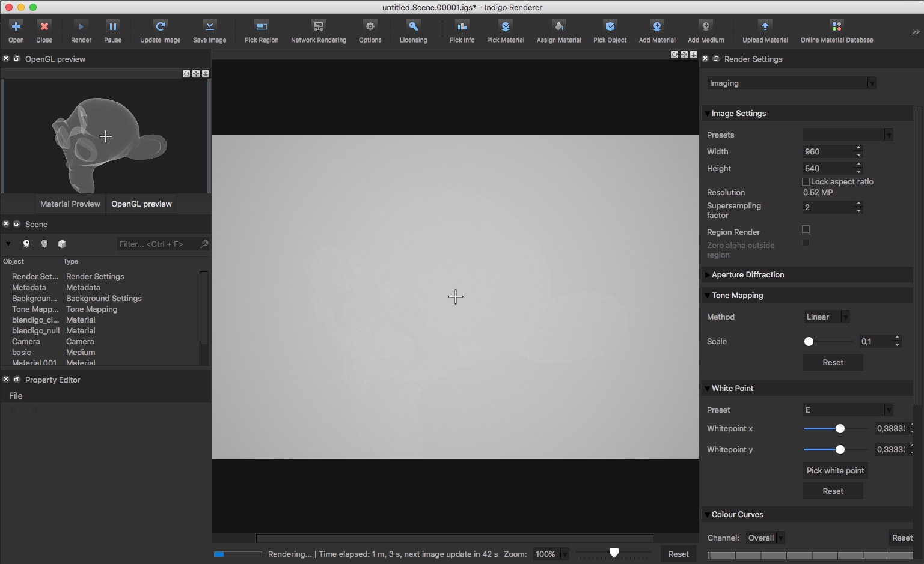924x564 pixels.
Task: Open the Imaging section dropdown
Action: pos(791,83)
